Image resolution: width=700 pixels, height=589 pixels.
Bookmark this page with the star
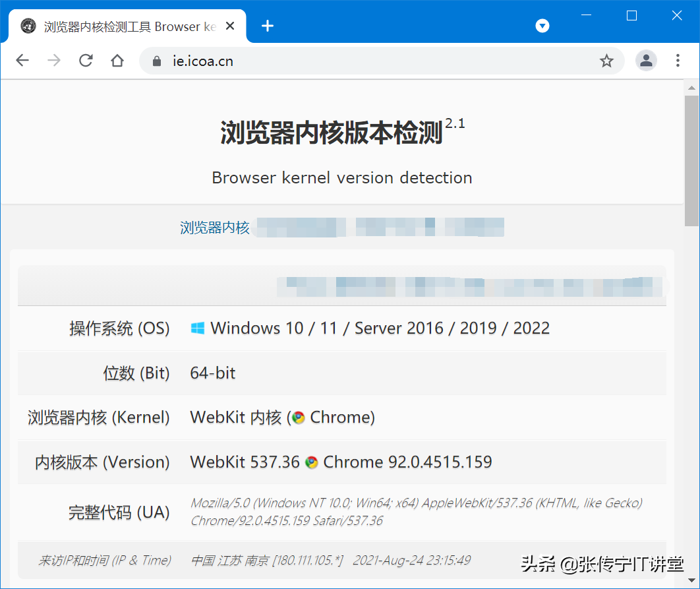606,61
